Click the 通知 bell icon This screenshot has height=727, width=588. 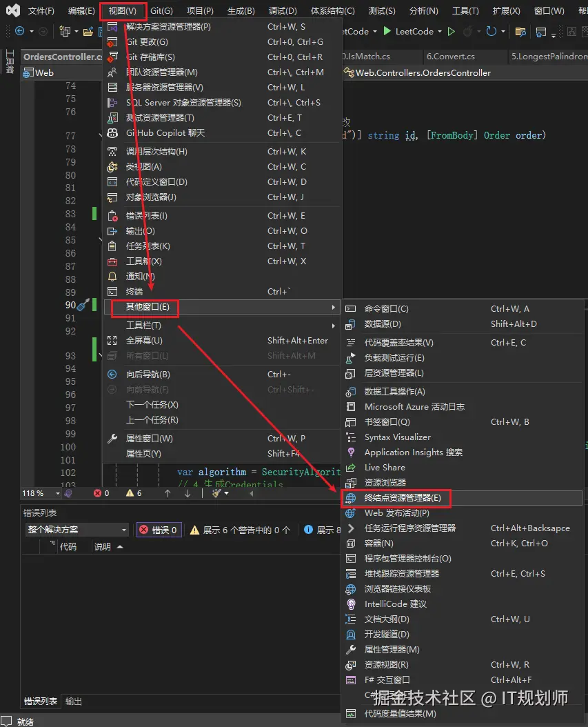[x=112, y=277]
